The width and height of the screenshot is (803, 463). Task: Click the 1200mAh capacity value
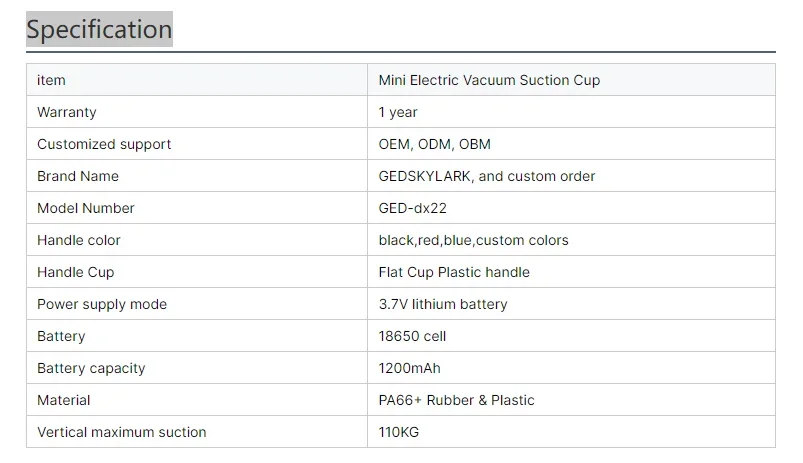409,368
